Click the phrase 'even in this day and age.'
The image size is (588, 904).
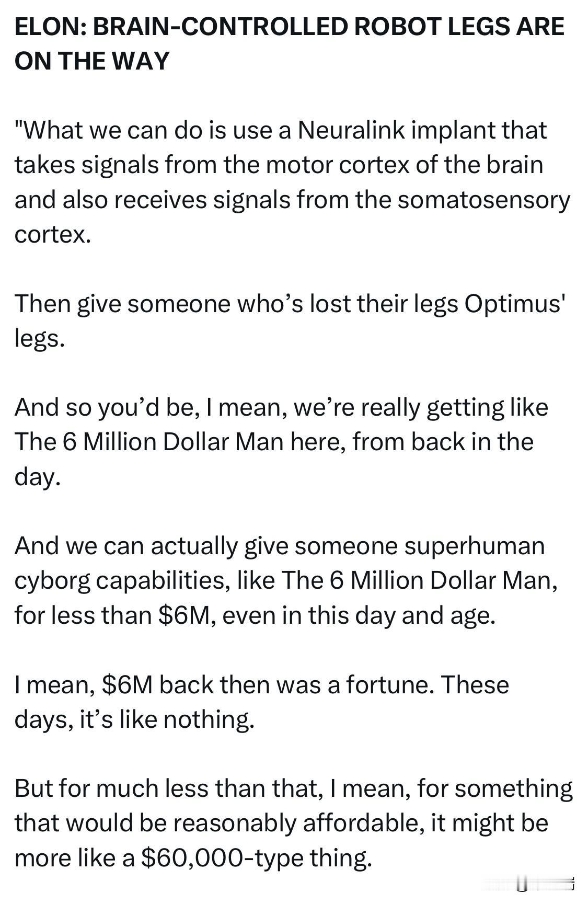click(359, 615)
